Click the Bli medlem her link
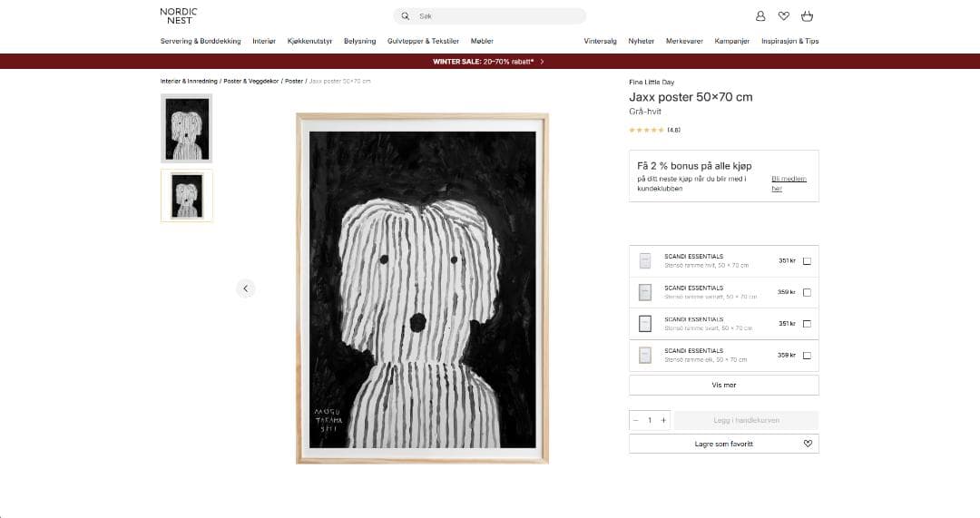 point(789,184)
